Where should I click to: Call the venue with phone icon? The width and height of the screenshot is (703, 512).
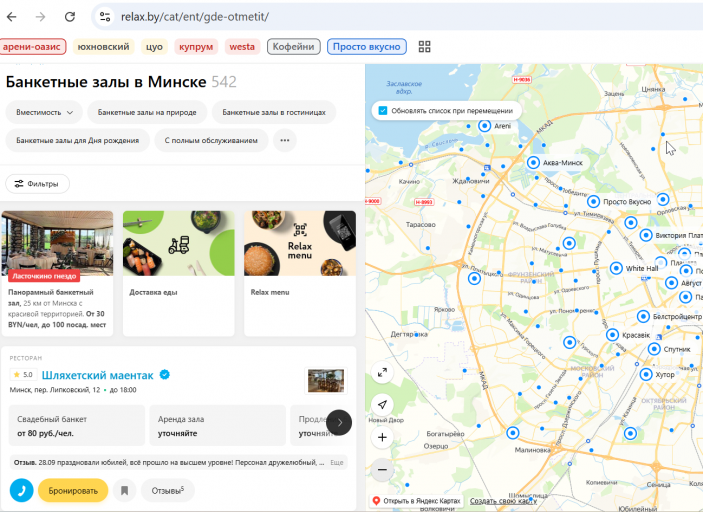[22, 490]
